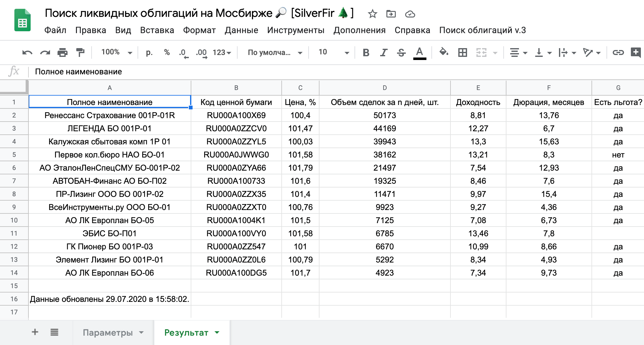Select the ГК Пионер БО 001Р-03 cell
Viewport: 644px width, 345px height.
click(110, 247)
